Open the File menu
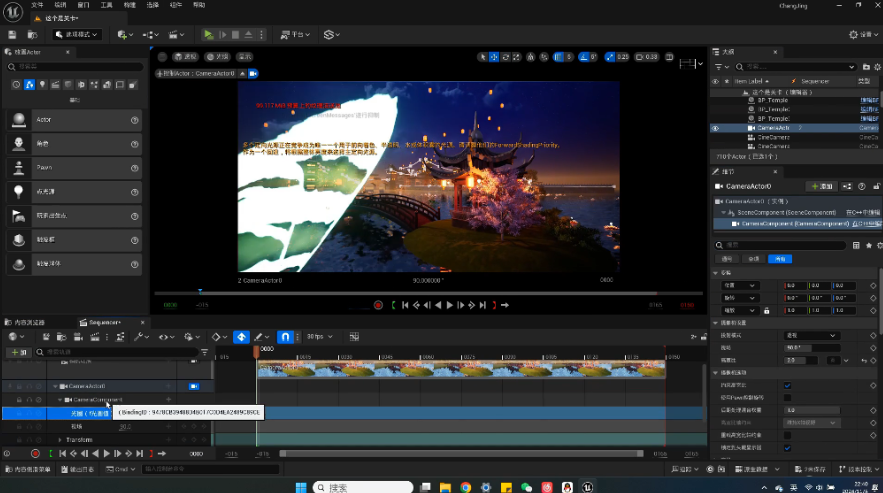The image size is (883, 493). (37, 5)
